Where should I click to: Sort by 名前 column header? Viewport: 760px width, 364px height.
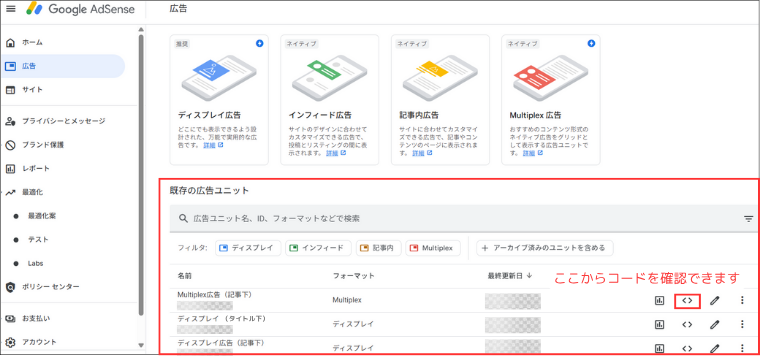click(x=184, y=276)
